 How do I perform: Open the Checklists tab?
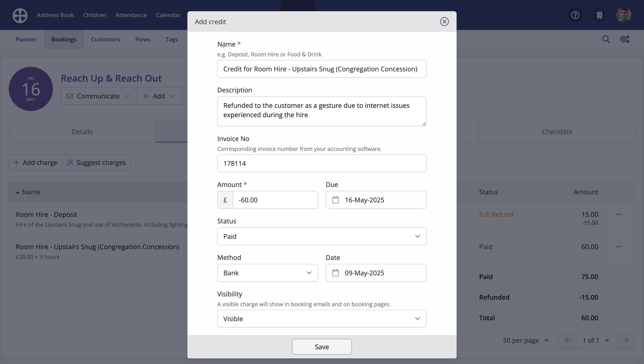[x=557, y=132]
